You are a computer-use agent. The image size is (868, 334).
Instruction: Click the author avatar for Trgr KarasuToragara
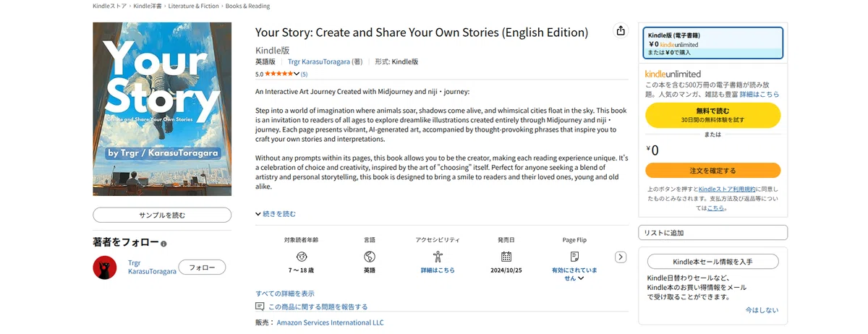point(106,267)
